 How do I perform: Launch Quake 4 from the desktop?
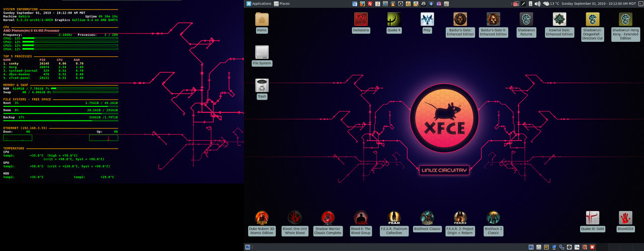pyautogui.click(x=394, y=23)
